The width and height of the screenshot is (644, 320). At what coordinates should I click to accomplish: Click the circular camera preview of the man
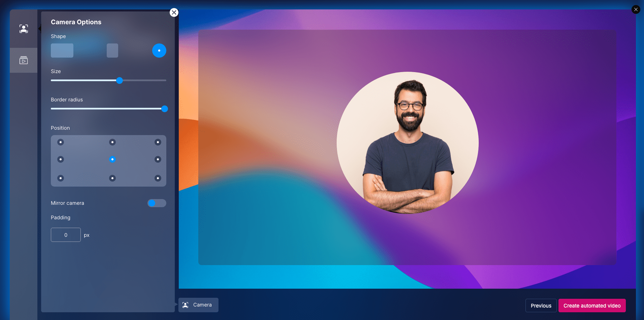pos(408,143)
